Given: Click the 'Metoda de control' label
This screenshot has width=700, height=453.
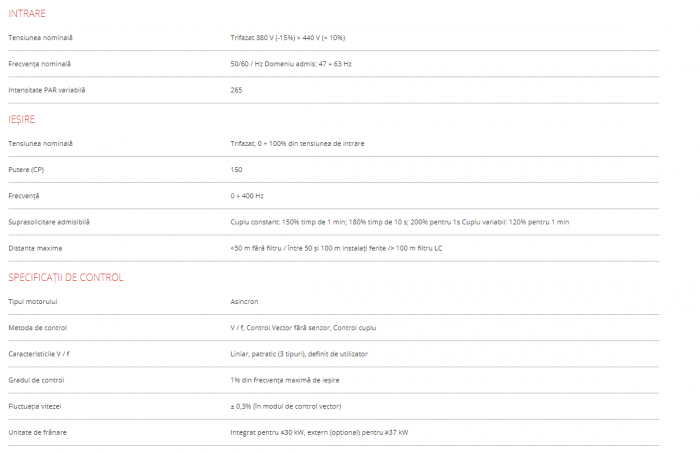Looking at the screenshot, I should pyautogui.click(x=38, y=327).
